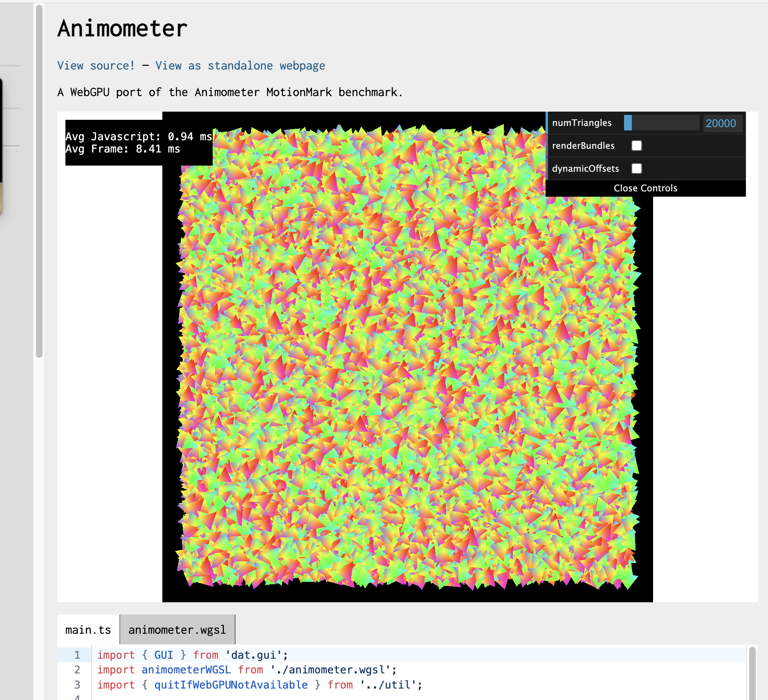
Task: Focus the numTriangles value field showing 20000
Action: [x=722, y=123]
